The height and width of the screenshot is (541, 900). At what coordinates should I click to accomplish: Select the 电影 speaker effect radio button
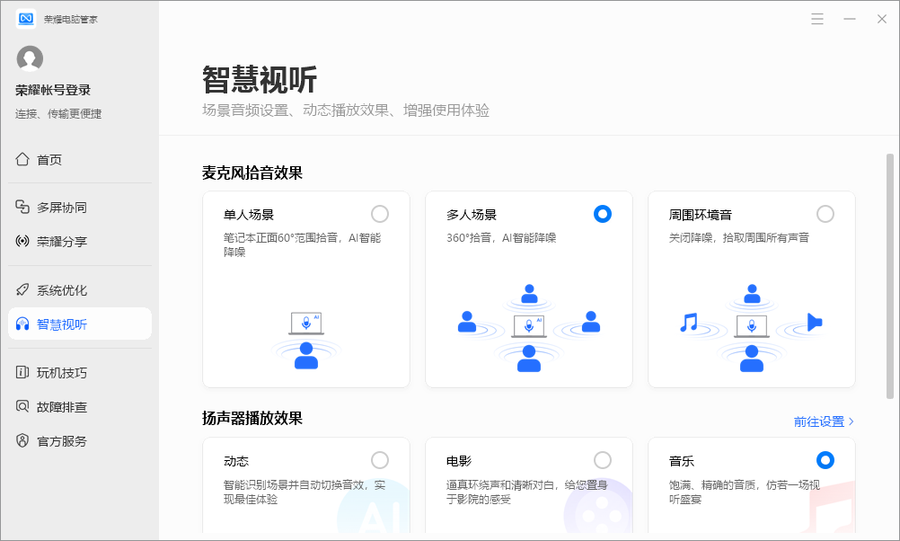603,460
